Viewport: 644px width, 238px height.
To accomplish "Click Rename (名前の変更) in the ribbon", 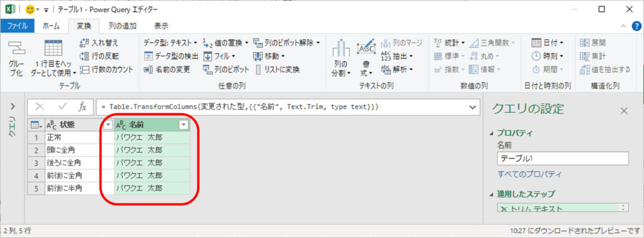I will click(167, 69).
